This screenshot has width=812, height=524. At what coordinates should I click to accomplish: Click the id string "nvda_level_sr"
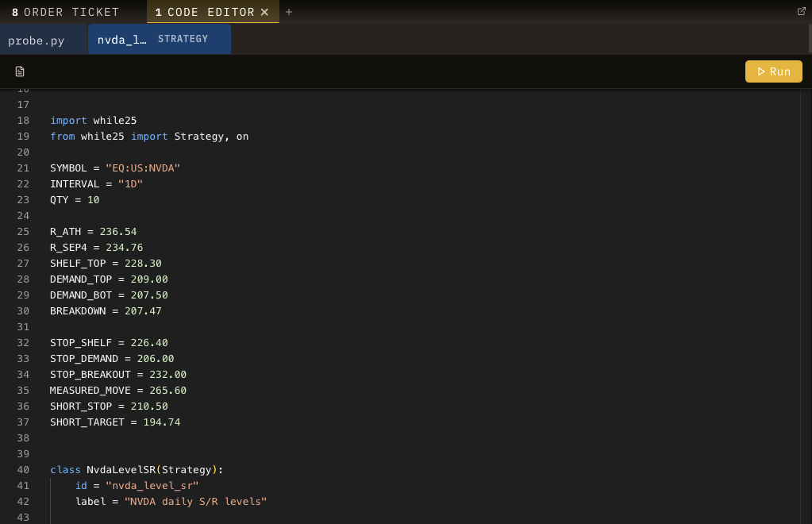tap(152, 486)
